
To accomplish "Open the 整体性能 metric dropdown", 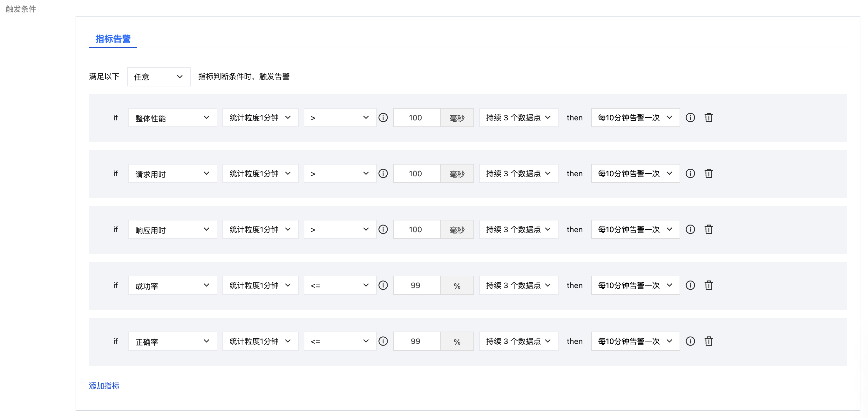I will coord(173,118).
